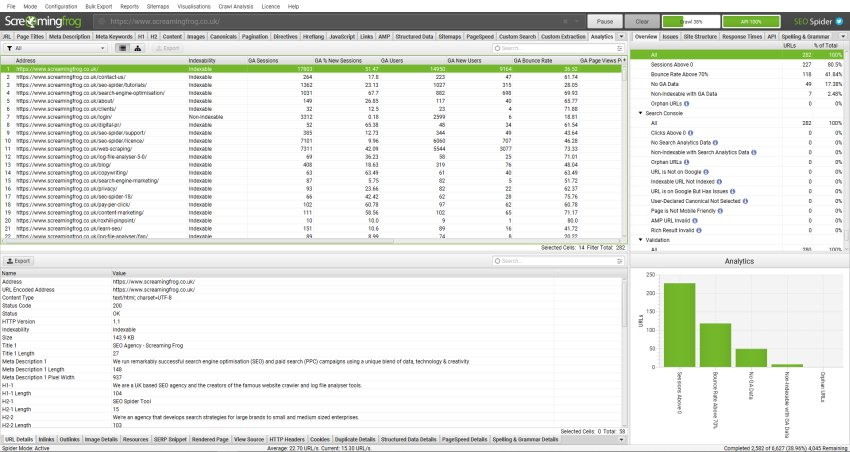Select the /login/ Non-Indexable row

pos(312,117)
